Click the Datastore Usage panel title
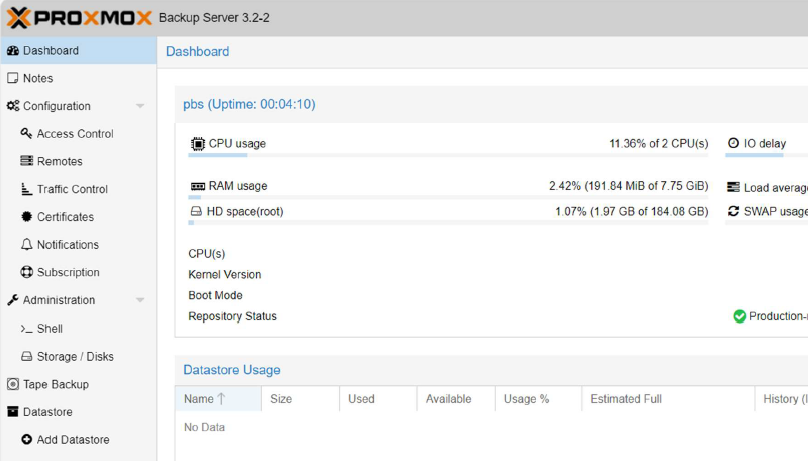808x461 pixels. tap(232, 370)
